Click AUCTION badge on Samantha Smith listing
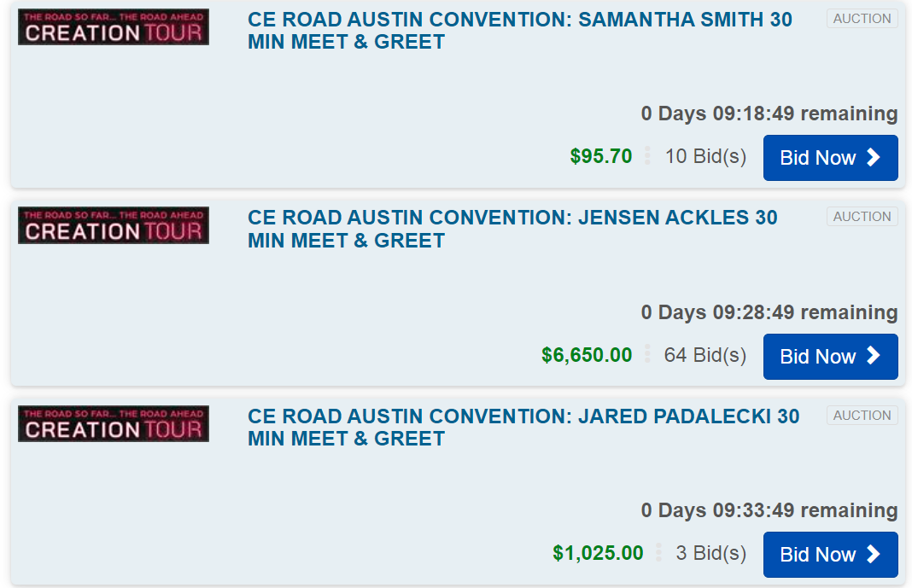This screenshot has height=588, width=912. pos(862,19)
